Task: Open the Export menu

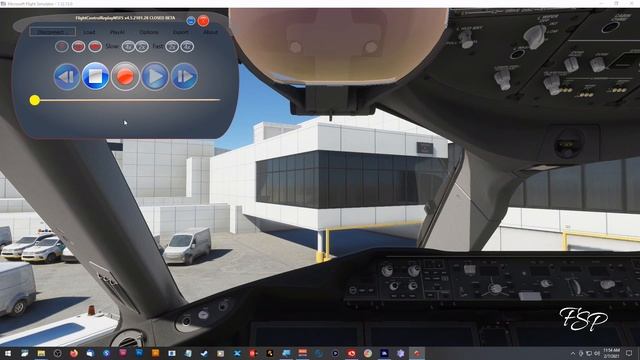Action: click(x=180, y=32)
